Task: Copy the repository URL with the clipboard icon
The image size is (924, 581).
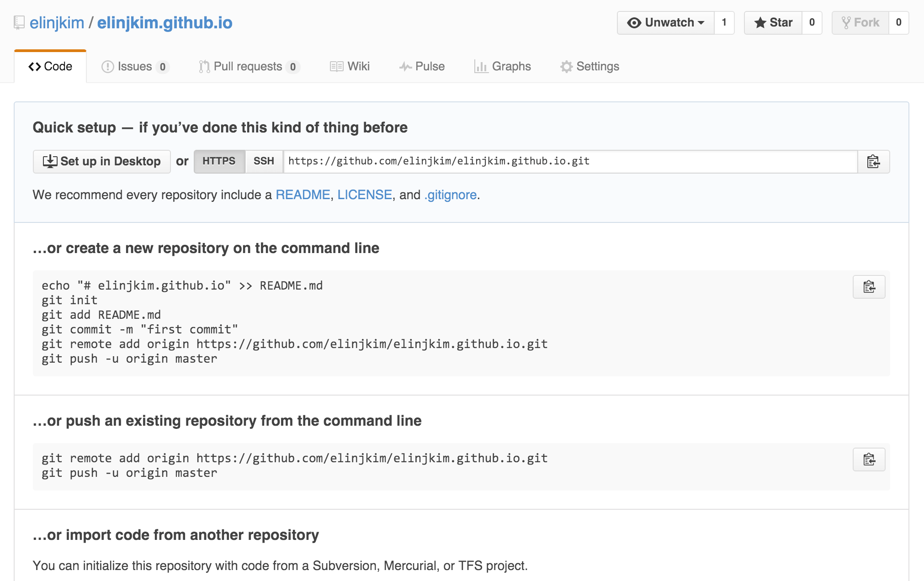Action: point(873,161)
